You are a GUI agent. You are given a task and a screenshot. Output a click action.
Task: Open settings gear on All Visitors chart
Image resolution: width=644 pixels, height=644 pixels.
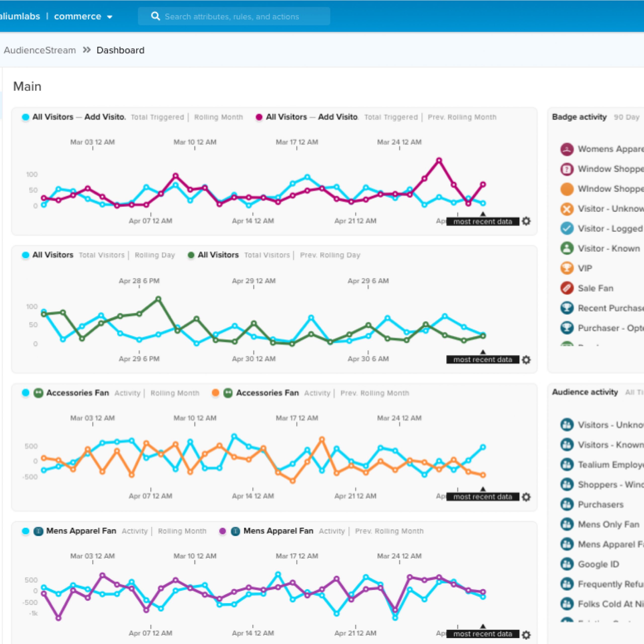point(526,360)
